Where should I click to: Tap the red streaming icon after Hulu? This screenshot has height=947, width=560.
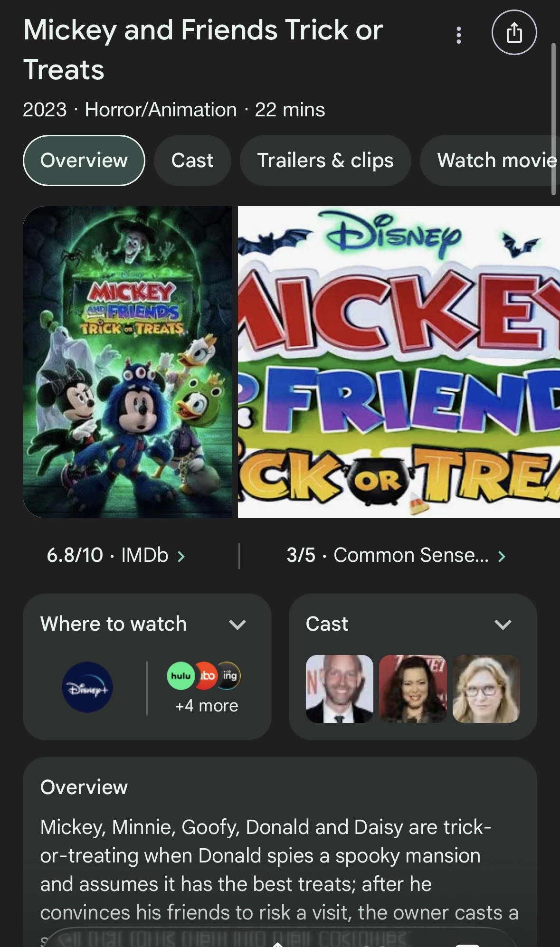coord(207,675)
